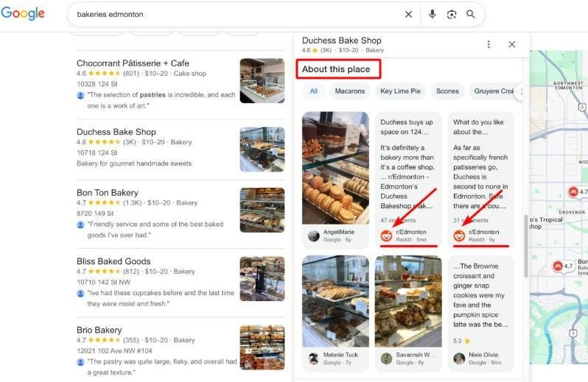Click '47 comments' on Reddit card
588x382 pixels.
[x=398, y=220]
